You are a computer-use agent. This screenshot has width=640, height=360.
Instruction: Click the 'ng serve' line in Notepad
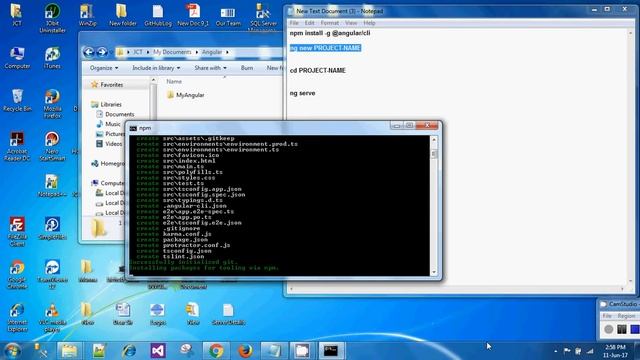pyautogui.click(x=302, y=93)
